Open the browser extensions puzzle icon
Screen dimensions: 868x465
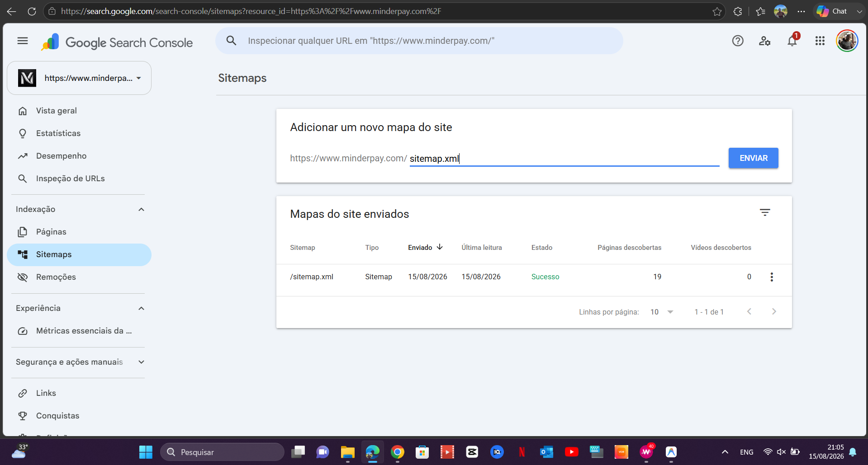pyautogui.click(x=738, y=11)
